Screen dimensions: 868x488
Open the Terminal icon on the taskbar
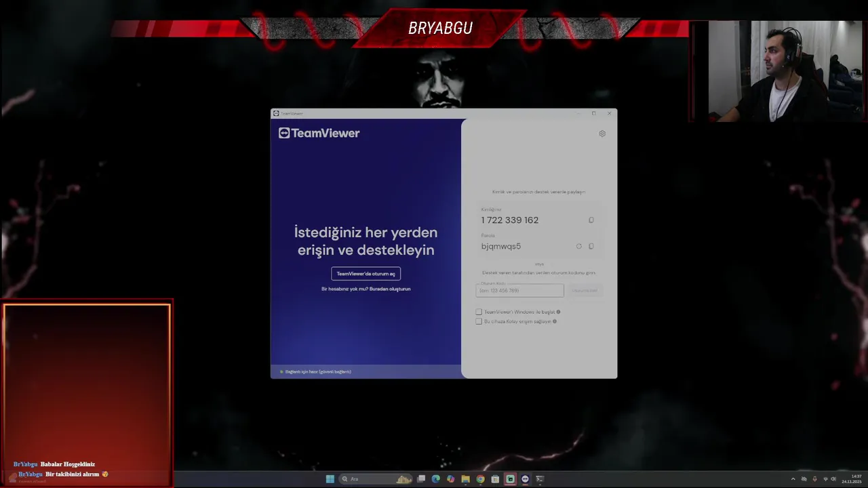pyautogui.click(x=540, y=479)
